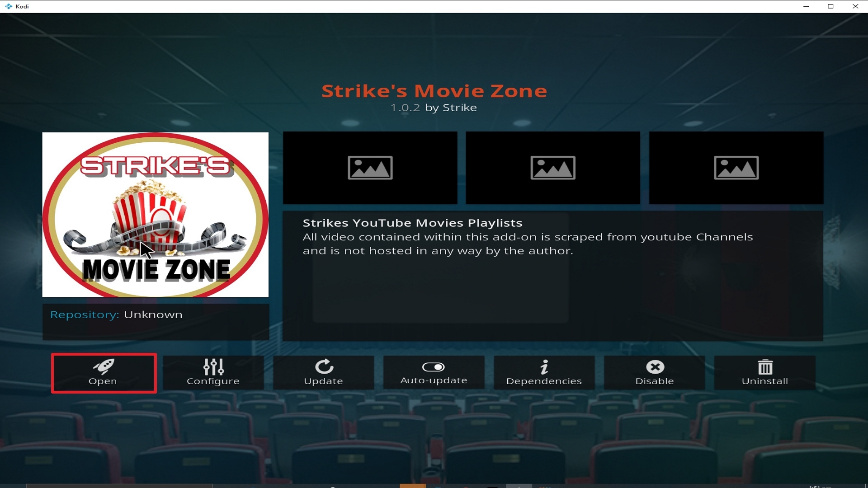Select the first screenshot placeholder
Image resolution: width=868 pixels, height=488 pixels.
click(x=370, y=168)
